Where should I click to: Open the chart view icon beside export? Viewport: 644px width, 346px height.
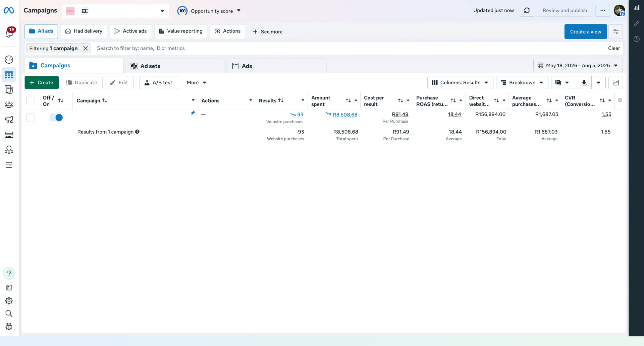coord(615,82)
